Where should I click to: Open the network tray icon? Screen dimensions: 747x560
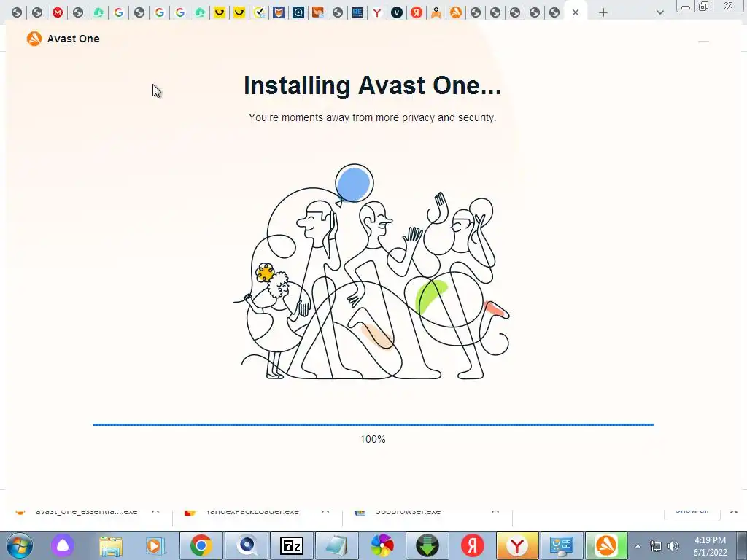pos(656,546)
